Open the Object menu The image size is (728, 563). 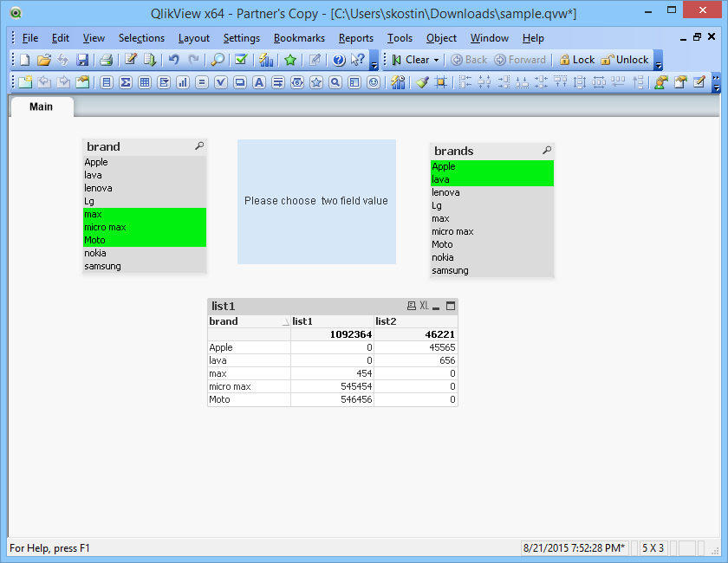point(441,38)
